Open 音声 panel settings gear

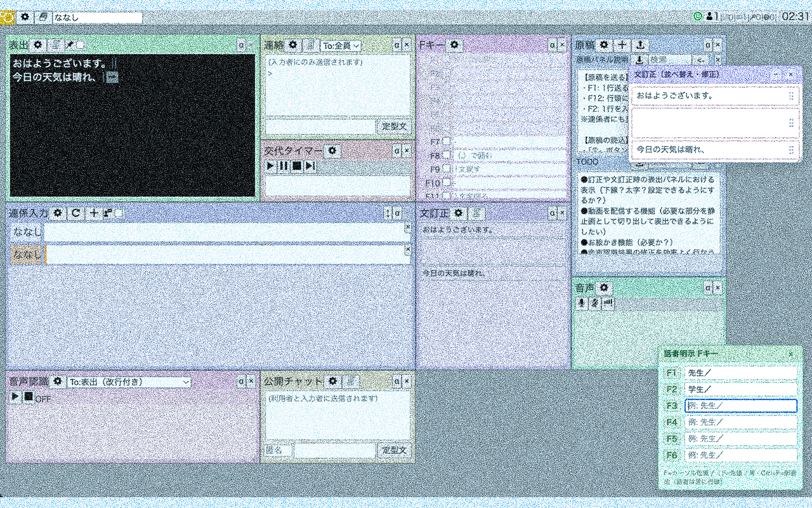click(605, 288)
